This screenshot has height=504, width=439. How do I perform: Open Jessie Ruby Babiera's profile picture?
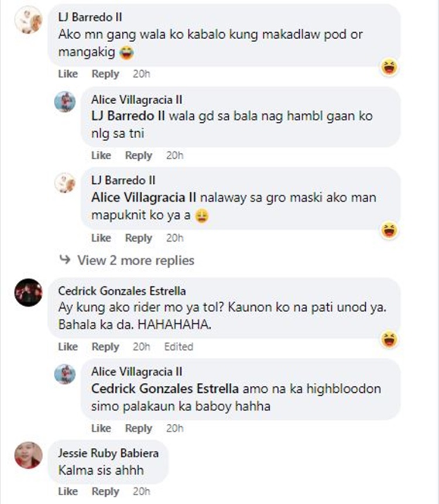pos(29,455)
